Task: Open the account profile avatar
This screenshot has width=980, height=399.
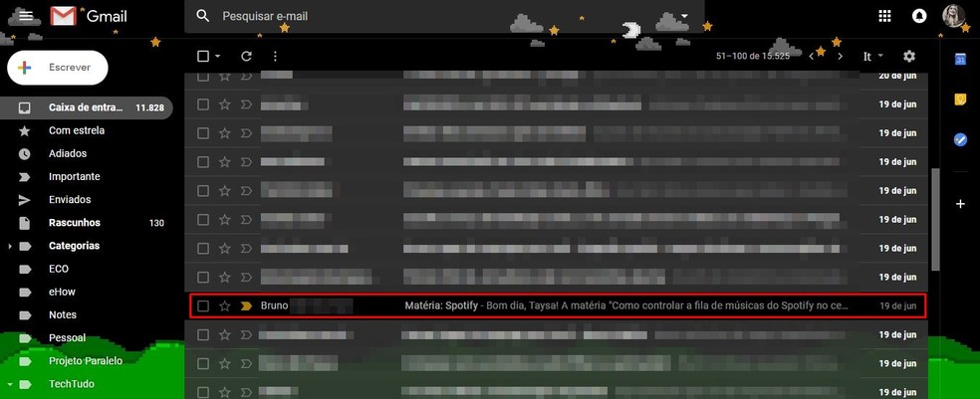Action: point(954,16)
